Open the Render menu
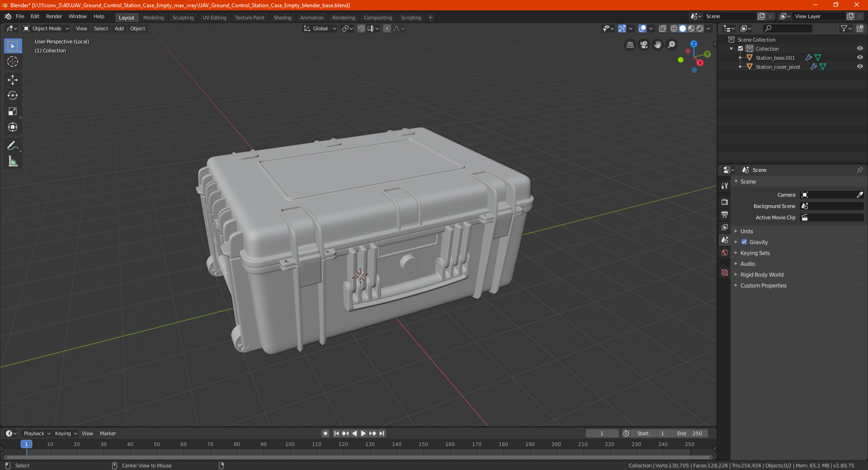The width and height of the screenshot is (868, 470). coord(54,16)
